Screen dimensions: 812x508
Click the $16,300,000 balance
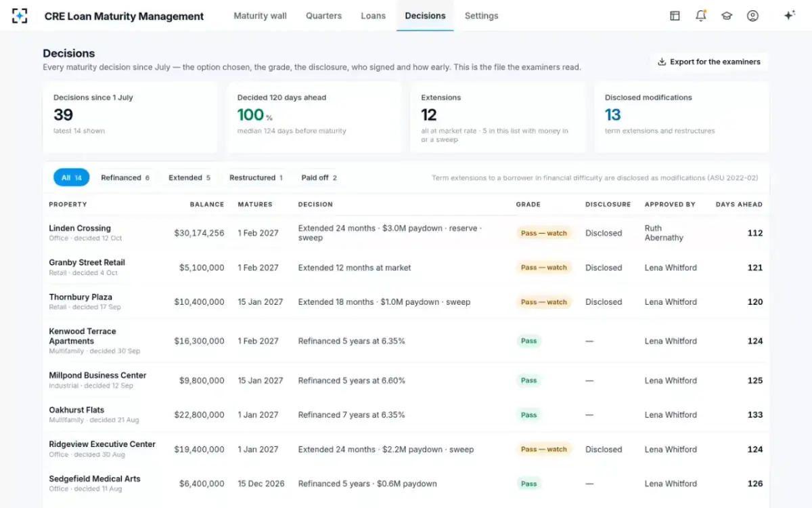(199, 341)
